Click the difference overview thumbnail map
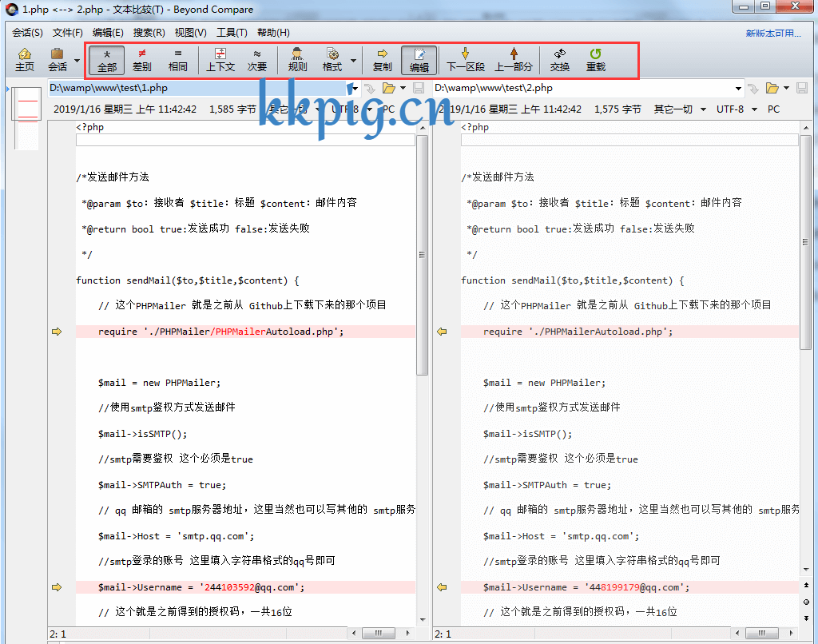This screenshot has width=818, height=644. coord(28,118)
